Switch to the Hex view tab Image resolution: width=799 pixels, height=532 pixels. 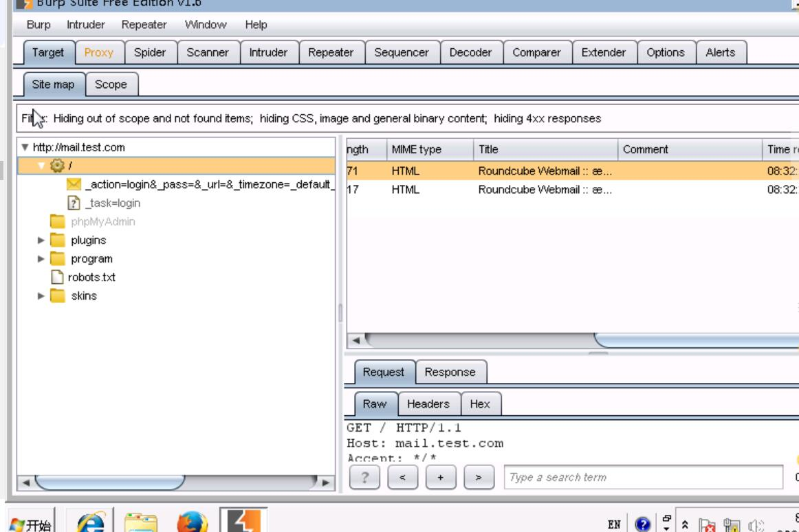(x=480, y=404)
